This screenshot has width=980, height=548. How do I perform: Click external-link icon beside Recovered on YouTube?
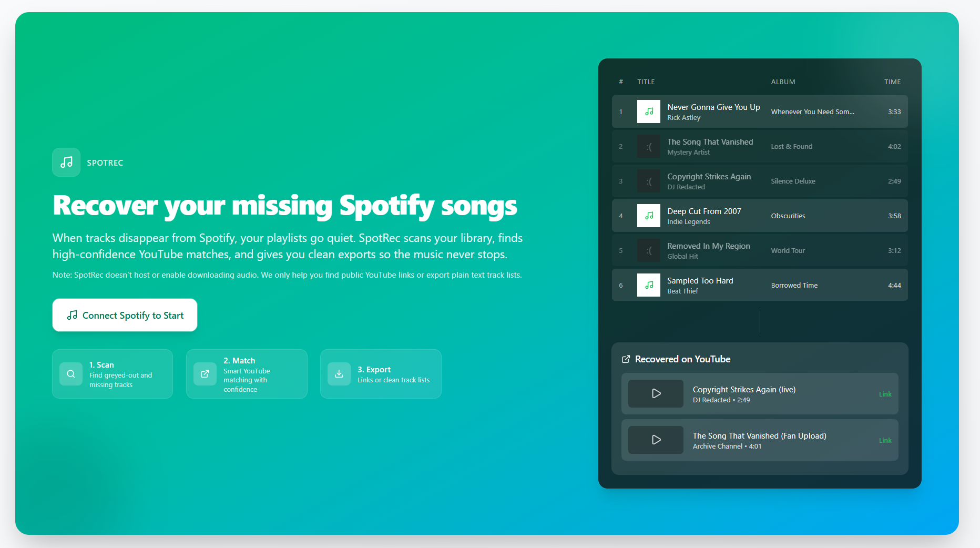click(x=626, y=359)
